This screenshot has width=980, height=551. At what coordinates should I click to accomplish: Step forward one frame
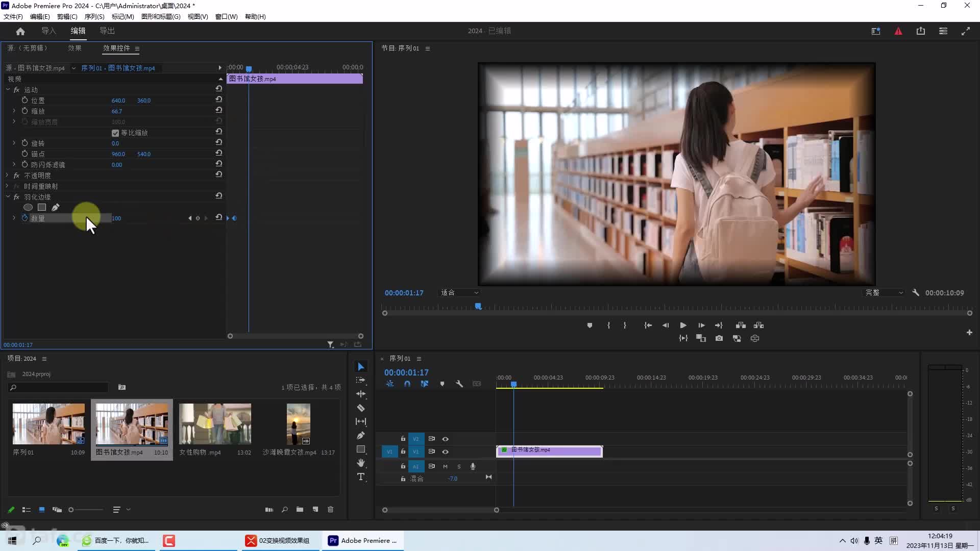[x=701, y=325]
